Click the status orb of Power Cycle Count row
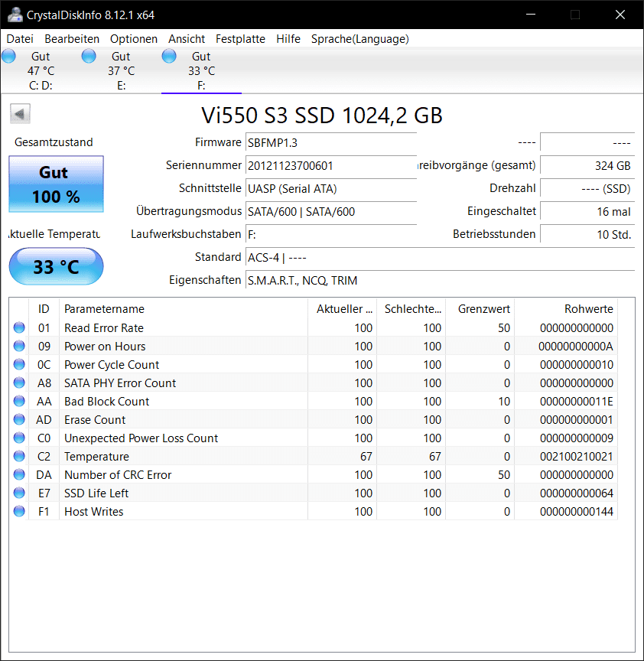 coord(19,364)
